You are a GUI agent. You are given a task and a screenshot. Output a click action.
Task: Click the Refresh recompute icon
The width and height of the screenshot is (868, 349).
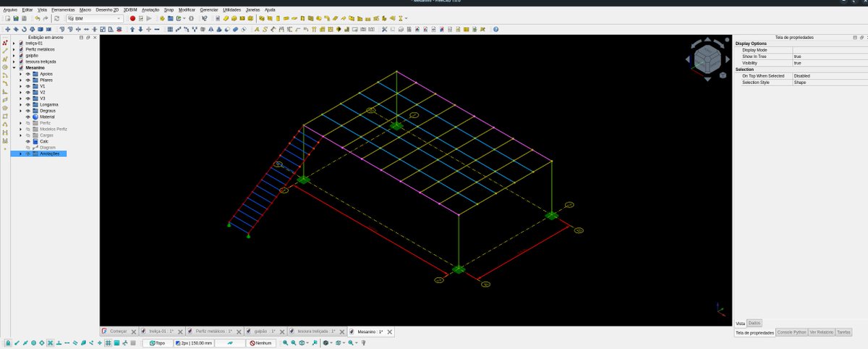tap(56, 18)
